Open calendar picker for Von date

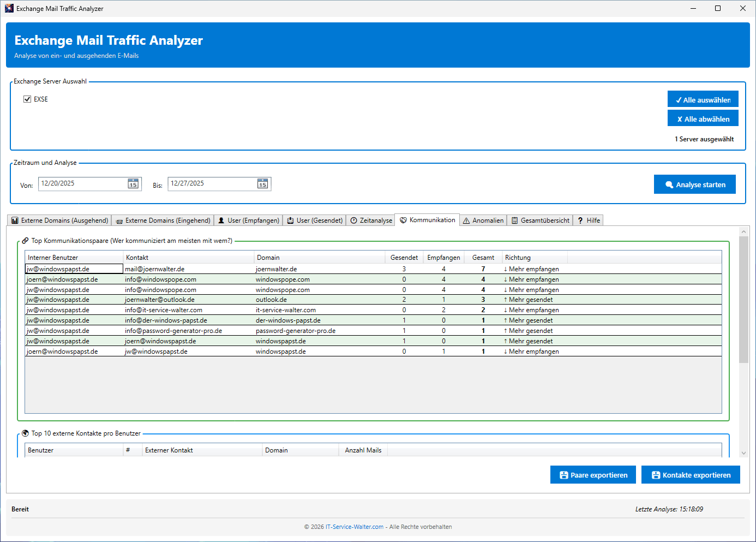pos(133,184)
